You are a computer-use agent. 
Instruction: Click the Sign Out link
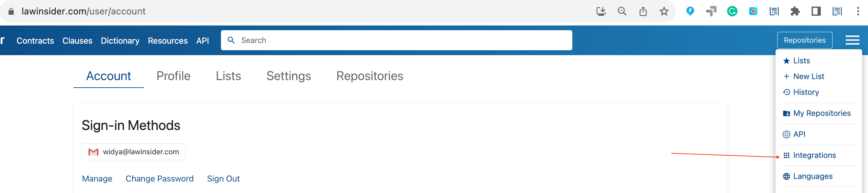click(x=223, y=179)
